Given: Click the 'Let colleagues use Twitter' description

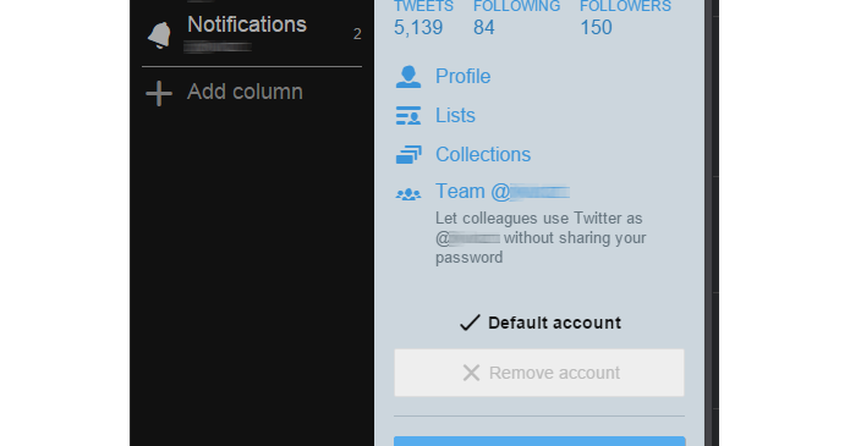Looking at the screenshot, I should tap(540, 237).
